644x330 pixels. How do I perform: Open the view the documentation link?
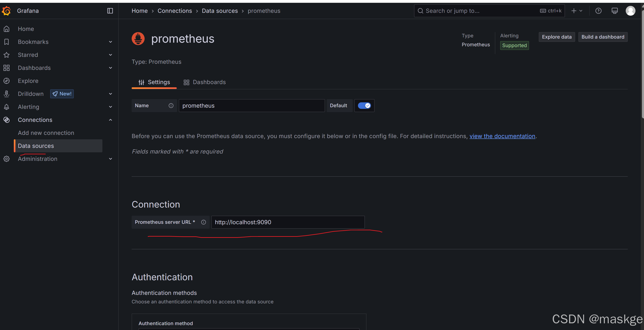pyautogui.click(x=502, y=136)
